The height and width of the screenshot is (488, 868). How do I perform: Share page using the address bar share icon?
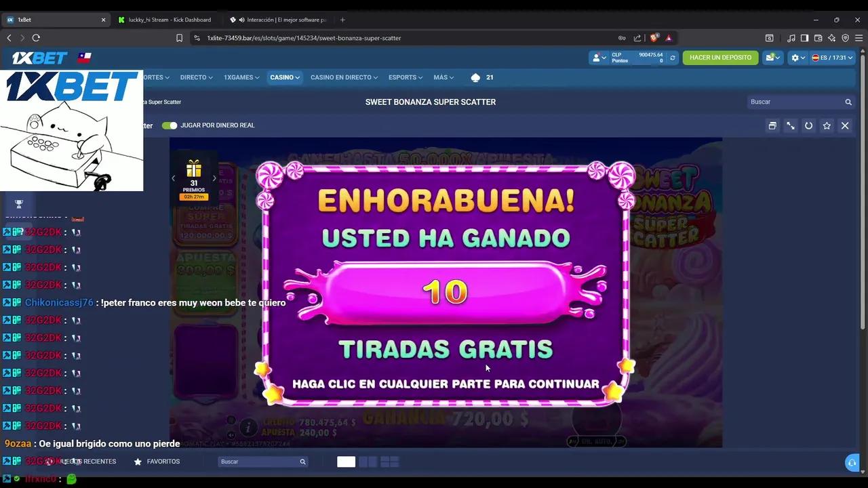[637, 38]
